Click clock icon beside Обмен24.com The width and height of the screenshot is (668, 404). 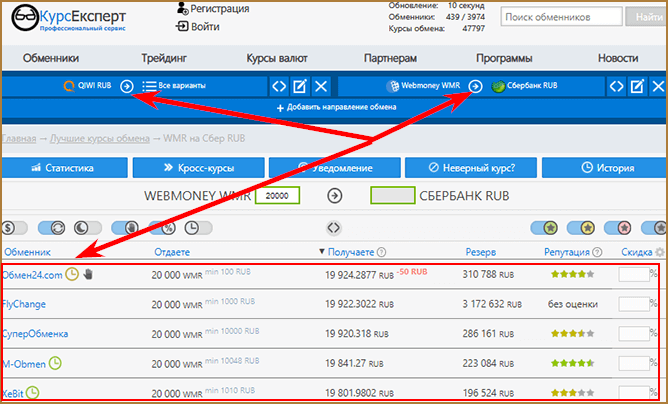72,274
